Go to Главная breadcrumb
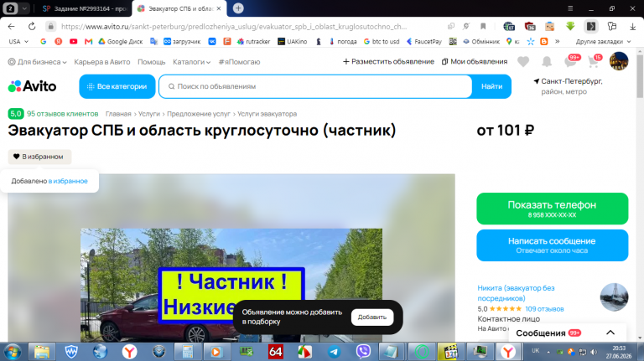 coord(118,114)
